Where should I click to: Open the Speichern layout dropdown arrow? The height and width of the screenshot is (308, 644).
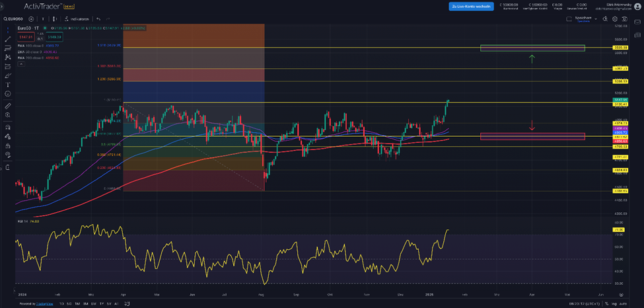point(596,19)
